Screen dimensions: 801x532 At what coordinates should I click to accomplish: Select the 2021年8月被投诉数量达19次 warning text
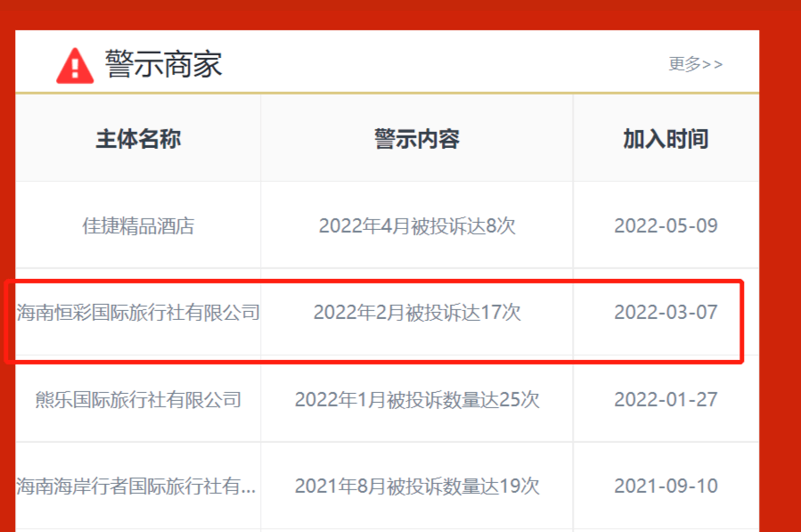click(x=417, y=487)
